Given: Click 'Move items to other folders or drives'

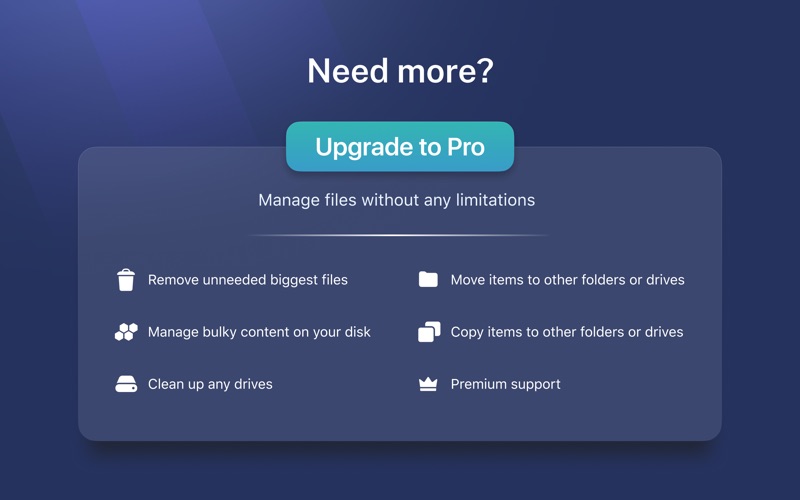Looking at the screenshot, I should pyautogui.click(x=567, y=280).
